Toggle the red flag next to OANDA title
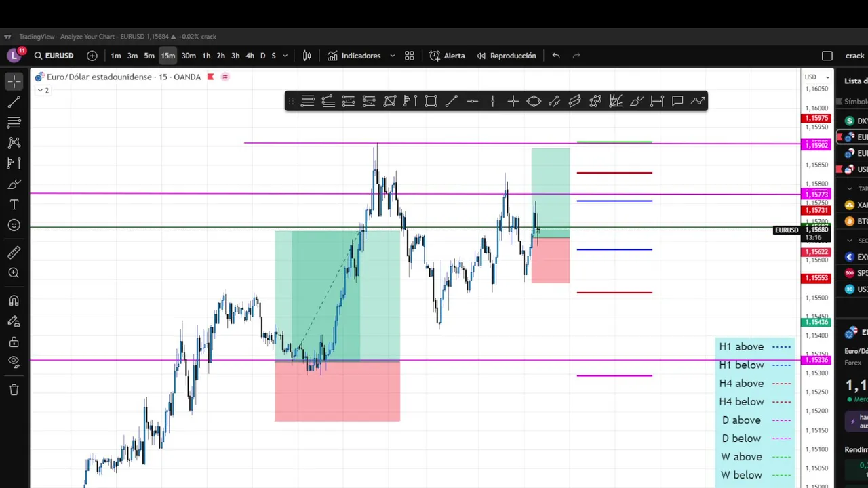 (x=210, y=77)
